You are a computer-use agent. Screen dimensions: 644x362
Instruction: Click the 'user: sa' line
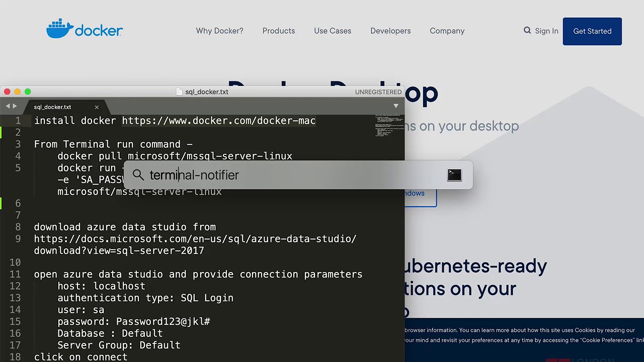point(80,310)
